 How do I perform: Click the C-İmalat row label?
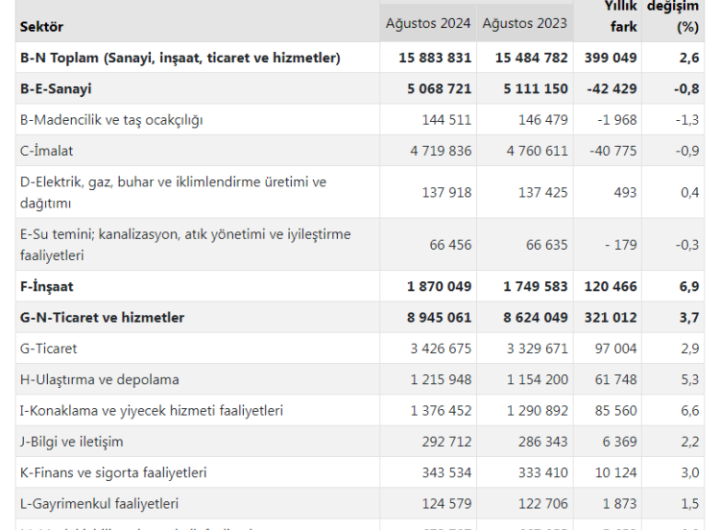pyautogui.click(x=46, y=152)
